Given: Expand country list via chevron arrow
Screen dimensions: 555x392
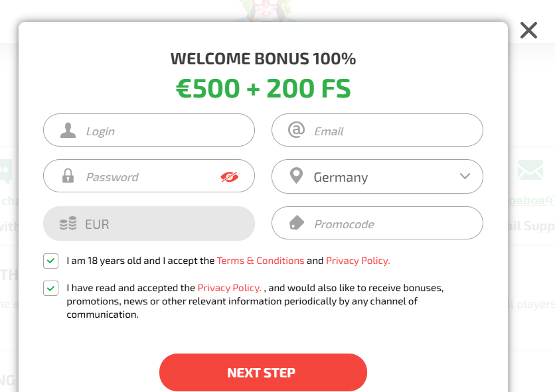Looking at the screenshot, I should 465,176.
